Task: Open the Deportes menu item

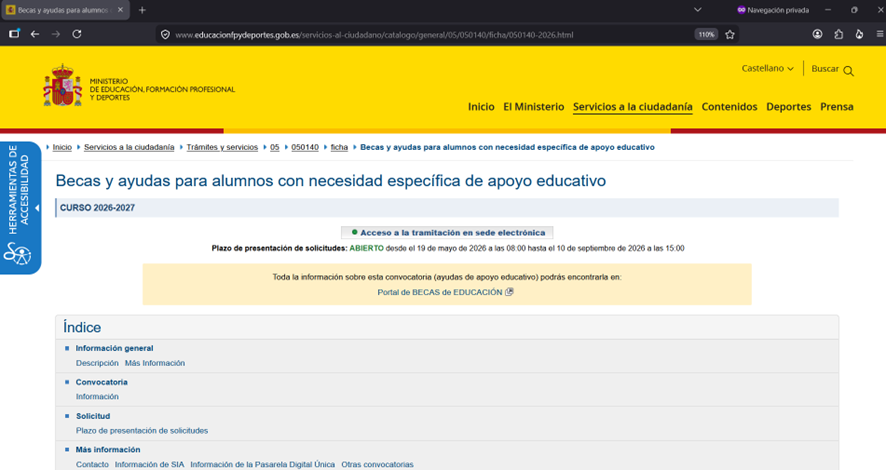Action: (x=788, y=107)
